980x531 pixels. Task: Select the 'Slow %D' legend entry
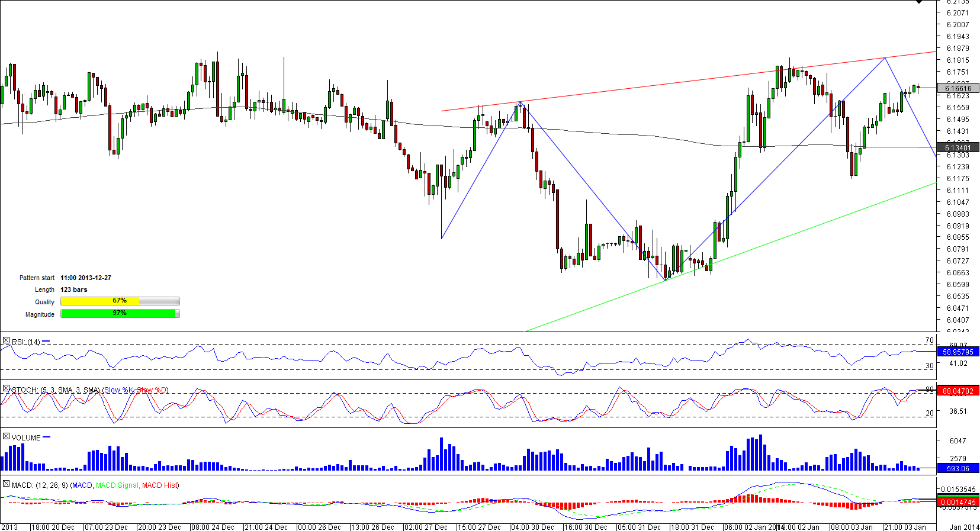(x=152, y=390)
